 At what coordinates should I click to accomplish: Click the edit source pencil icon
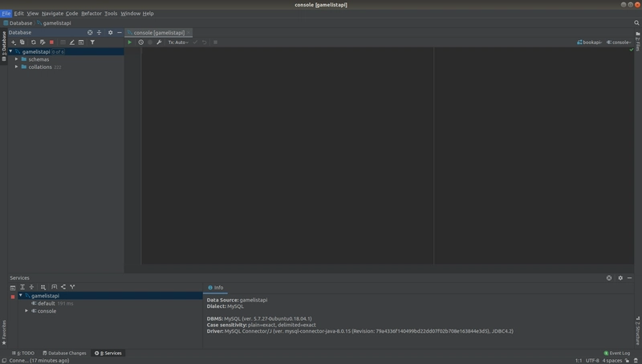pyautogui.click(x=71, y=42)
